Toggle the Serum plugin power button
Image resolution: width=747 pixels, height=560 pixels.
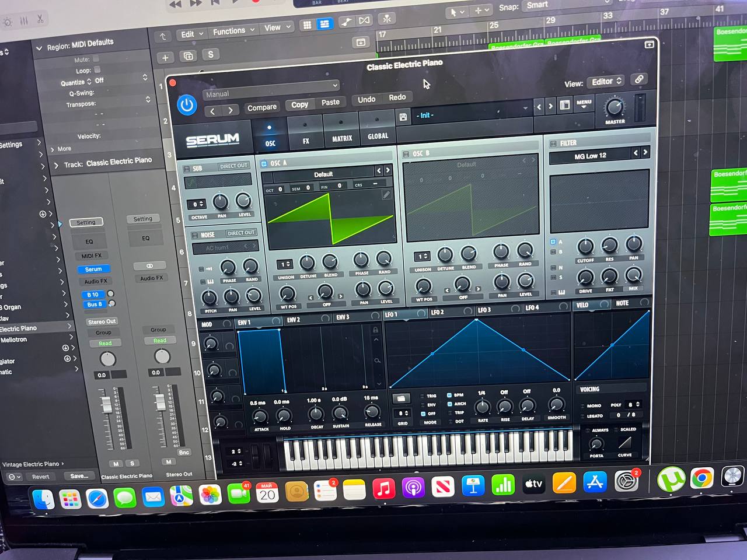187,106
